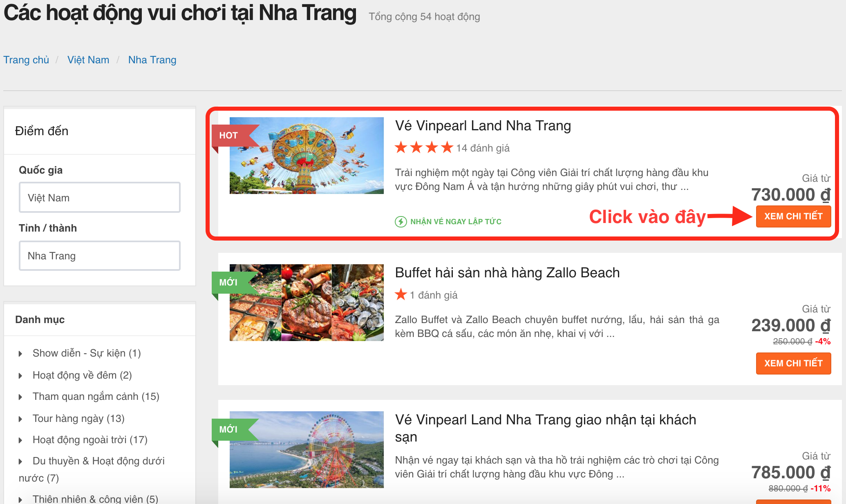The width and height of the screenshot is (846, 504).
Task: Expand Show diễn - Sự kiện category arrow
Action: (x=20, y=354)
